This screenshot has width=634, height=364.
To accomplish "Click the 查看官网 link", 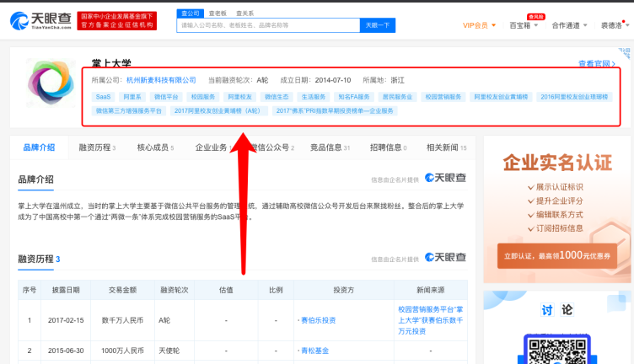I will 597,63.
